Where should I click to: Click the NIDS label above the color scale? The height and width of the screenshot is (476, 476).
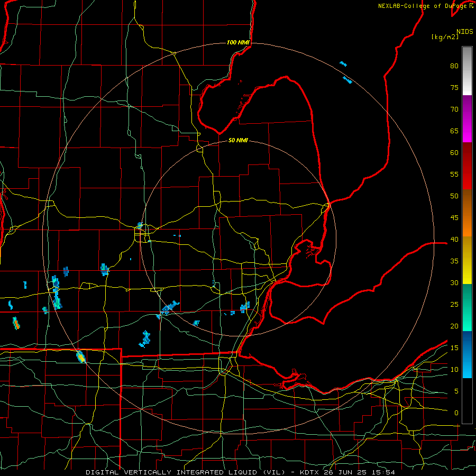point(464,32)
